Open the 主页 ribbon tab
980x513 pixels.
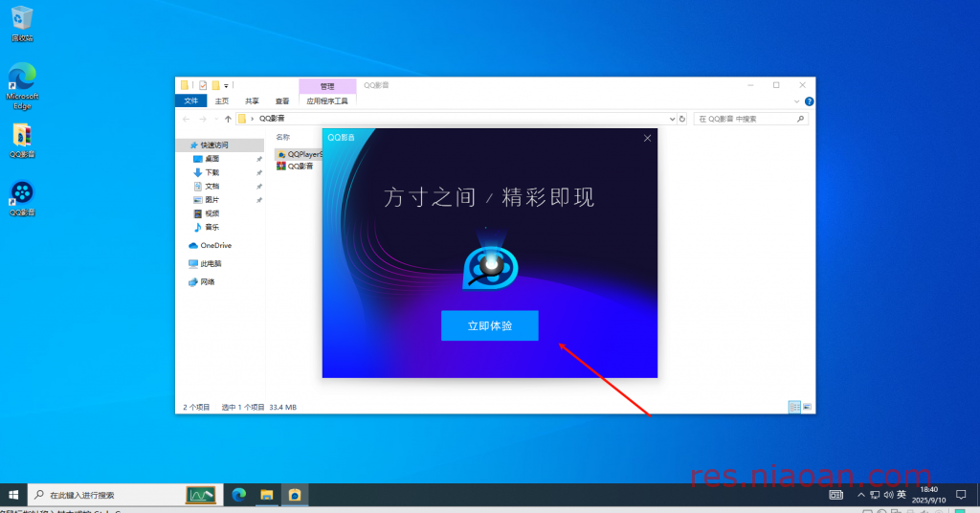click(x=222, y=101)
